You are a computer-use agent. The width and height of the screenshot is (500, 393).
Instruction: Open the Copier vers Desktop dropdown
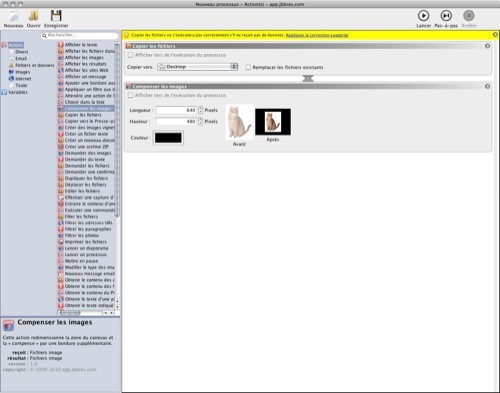click(197, 67)
